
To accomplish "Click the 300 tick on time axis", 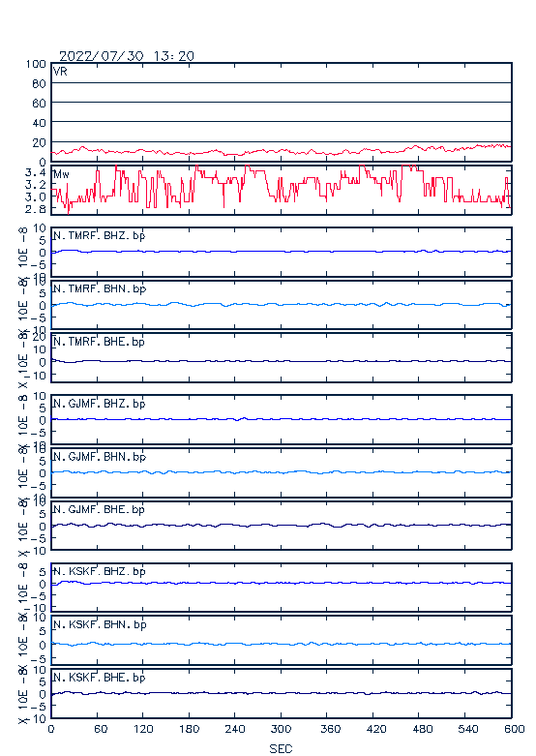I will coord(281,729).
